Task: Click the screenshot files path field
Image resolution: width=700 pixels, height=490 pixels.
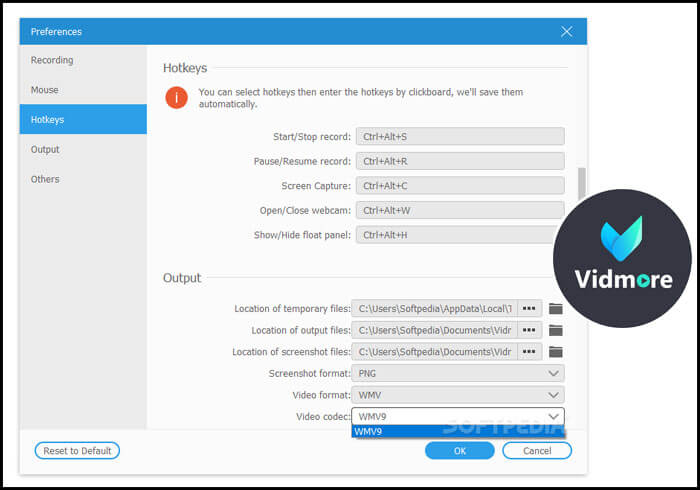Action: point(434,352)
